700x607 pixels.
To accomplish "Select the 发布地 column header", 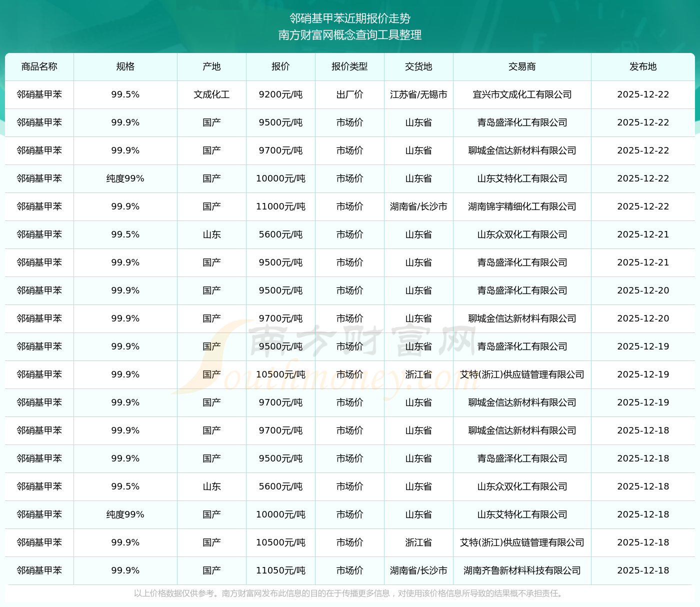I will tap(643, 66).
